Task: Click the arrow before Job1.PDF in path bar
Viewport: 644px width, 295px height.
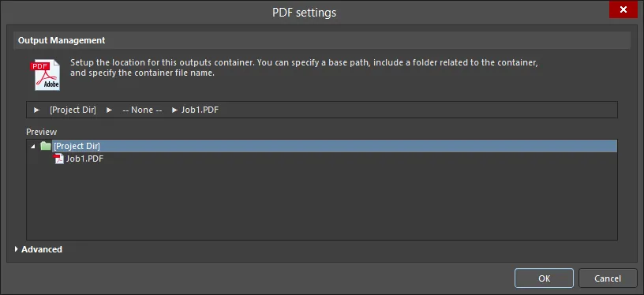Action: pos(174,110)
